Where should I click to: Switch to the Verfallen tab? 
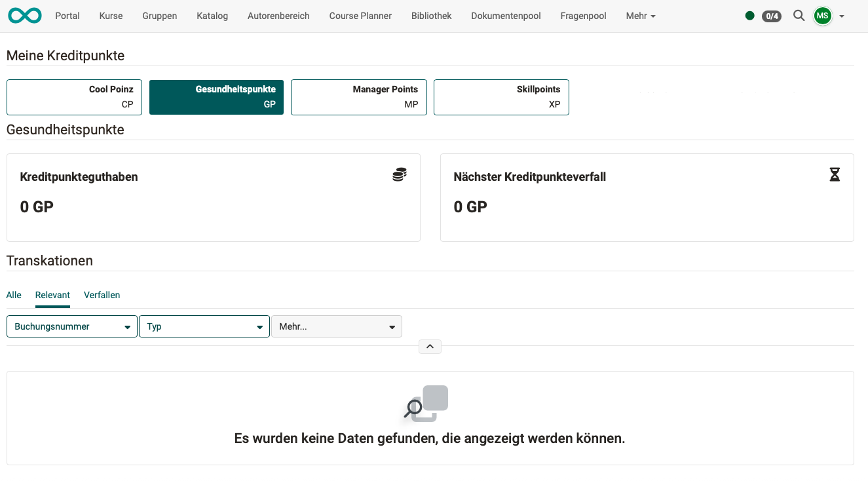tap(102, 295)
